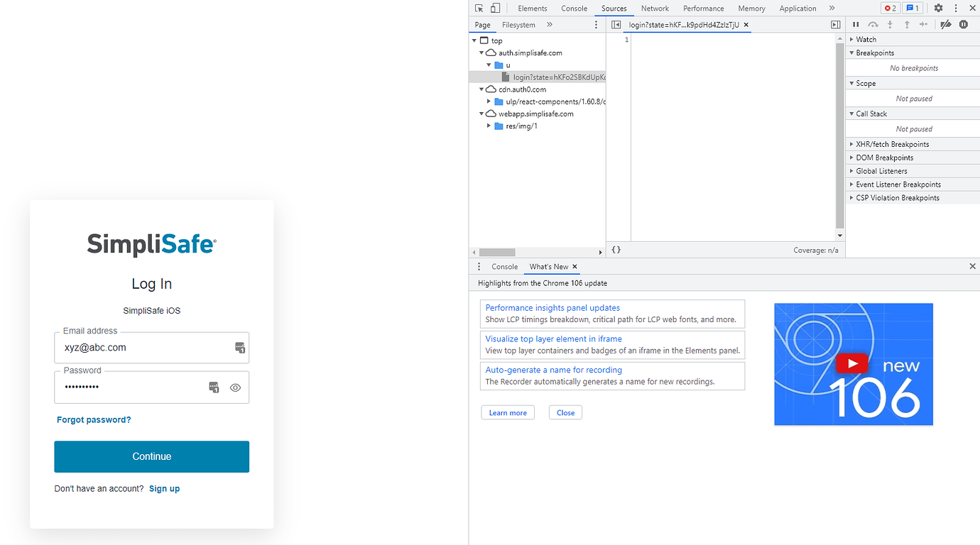Viewport: 980px width, 545px height.
Task: Toggle Pause on exceptions icon
Action: tap(964, 25)
